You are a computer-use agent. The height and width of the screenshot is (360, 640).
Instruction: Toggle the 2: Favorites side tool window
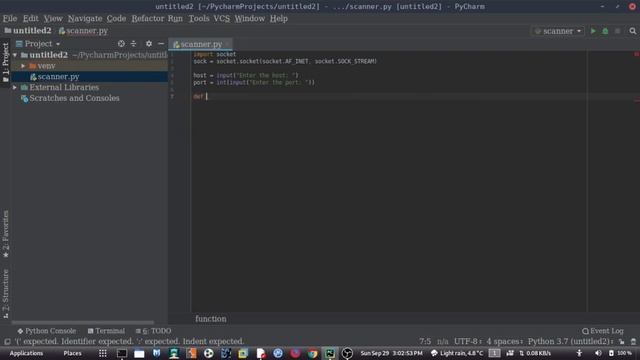tap(5, 233)
